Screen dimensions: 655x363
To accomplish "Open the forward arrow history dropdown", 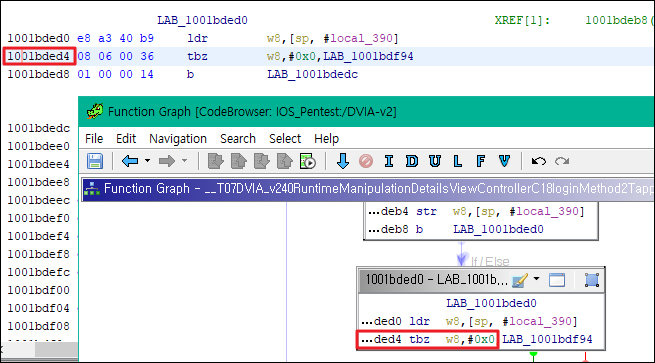I will [184, 160].
